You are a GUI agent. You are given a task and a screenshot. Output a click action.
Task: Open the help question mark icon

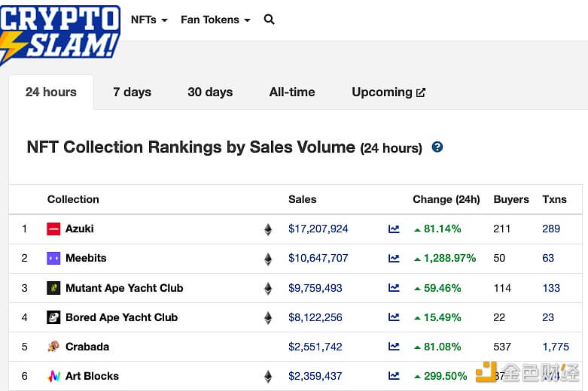[x=437, y=147]
